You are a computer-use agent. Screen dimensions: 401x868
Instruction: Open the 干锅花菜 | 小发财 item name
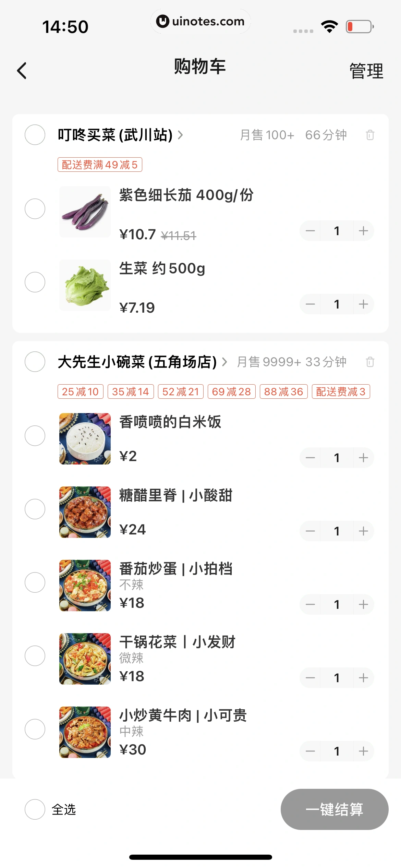[x=177, y=642]
